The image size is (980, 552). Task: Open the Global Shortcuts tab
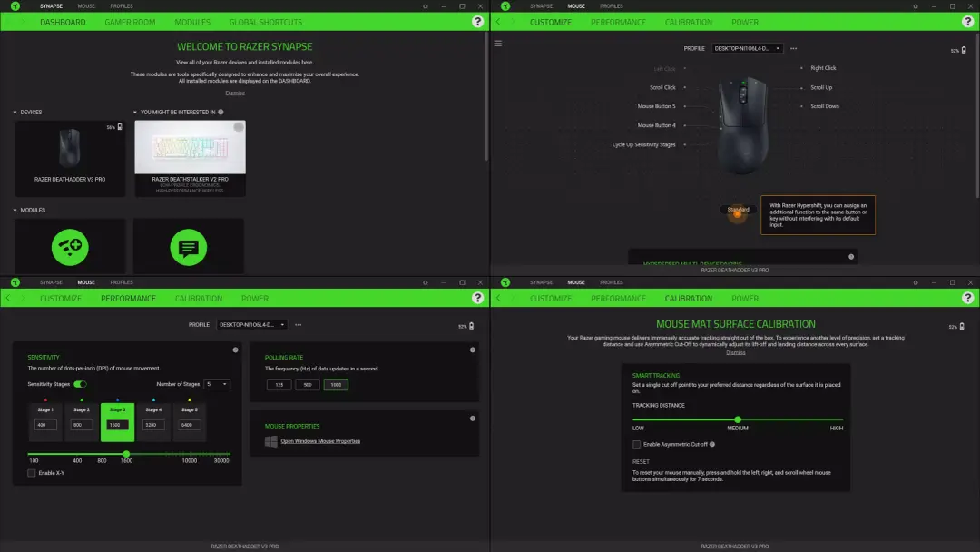coord(266,22)
